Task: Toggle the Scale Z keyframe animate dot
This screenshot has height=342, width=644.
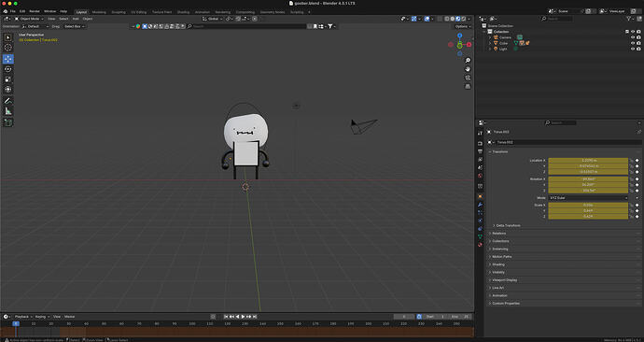Action: click(637, 216)
